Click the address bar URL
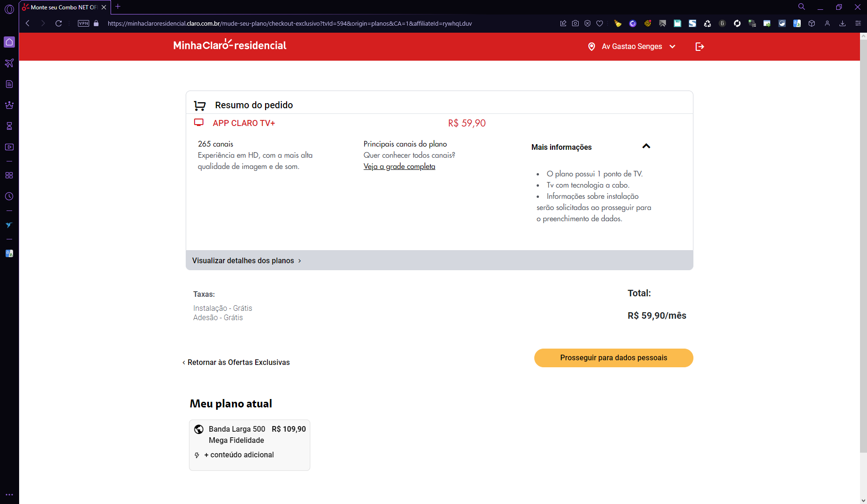Viewport: 867px width, 504px height. pyautogui.click(x=290, y=23)
